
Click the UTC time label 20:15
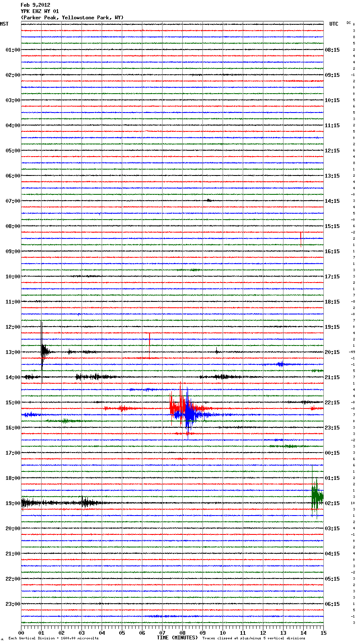(x=332, y=352)
